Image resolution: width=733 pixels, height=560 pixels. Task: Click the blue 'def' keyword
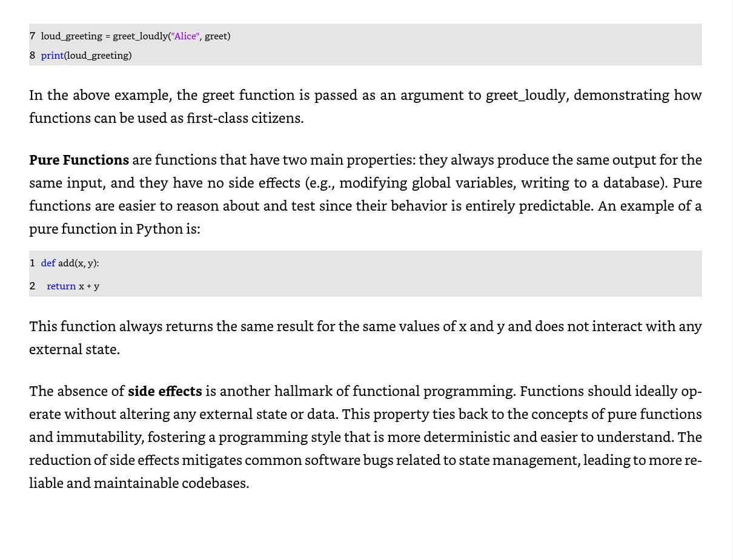48,263
